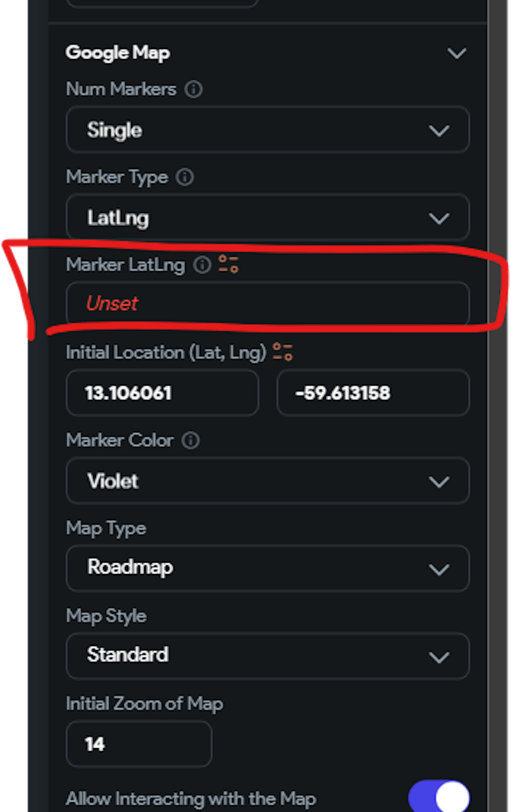
Task: Click Initial Zoom of Map field
Action: click(x=138, y=744)
